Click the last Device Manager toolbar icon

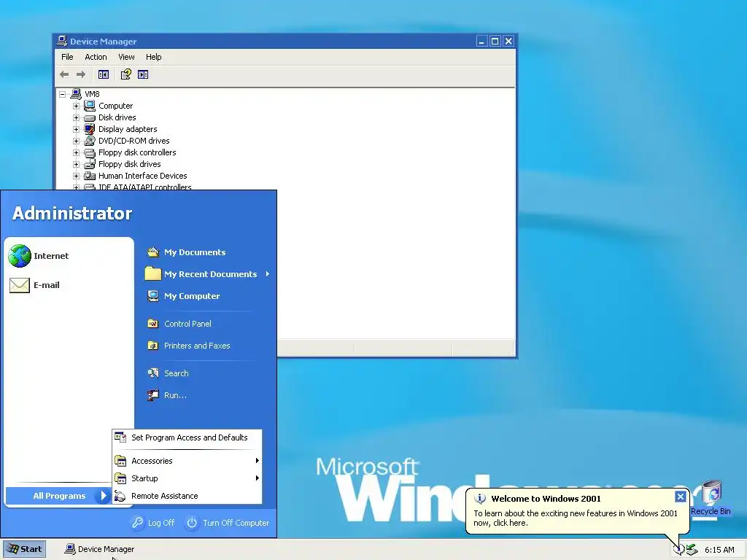click(143, 74)
